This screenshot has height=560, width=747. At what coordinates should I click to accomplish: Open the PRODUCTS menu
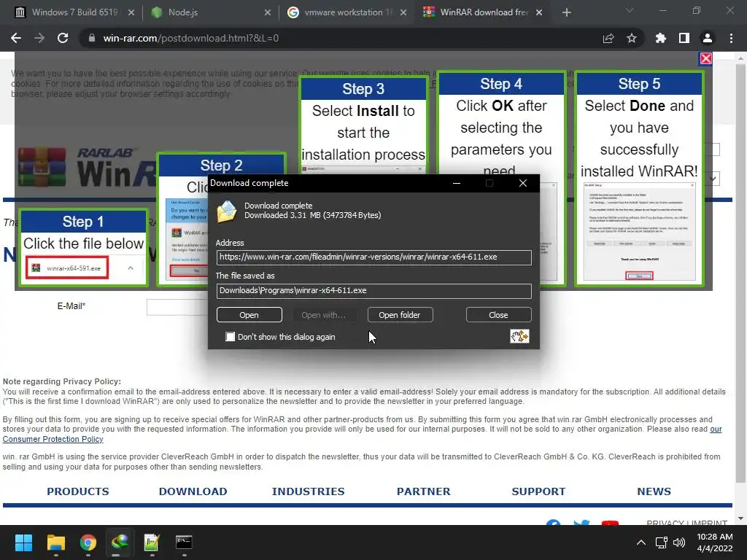[x=78, y=491]
